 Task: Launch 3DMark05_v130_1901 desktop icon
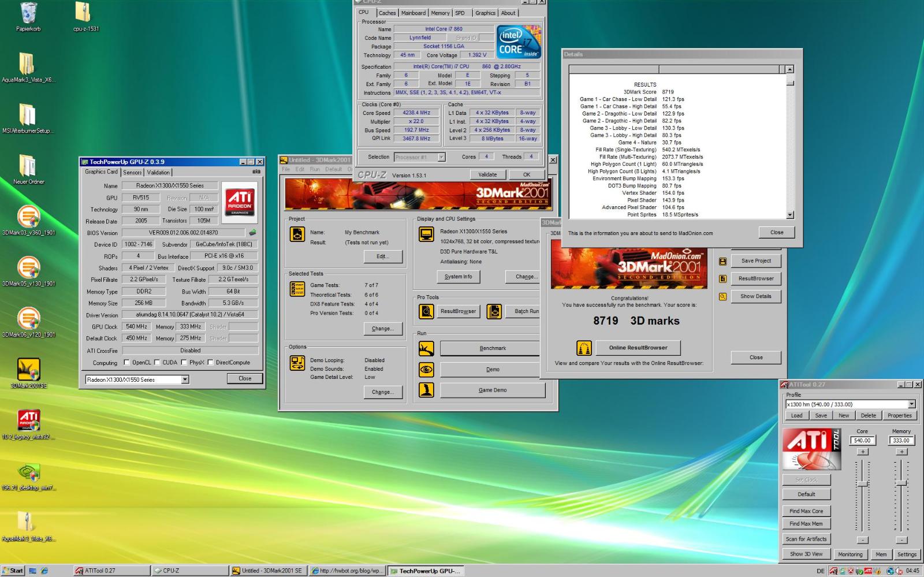28,268
